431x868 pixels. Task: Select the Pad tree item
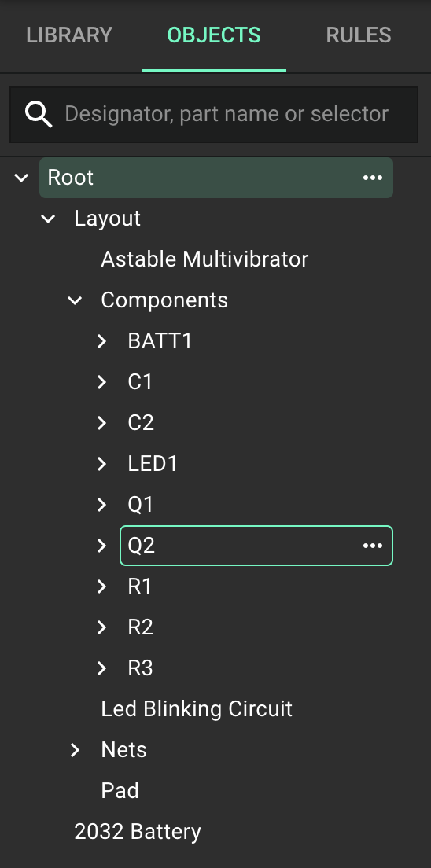[120, 790]
